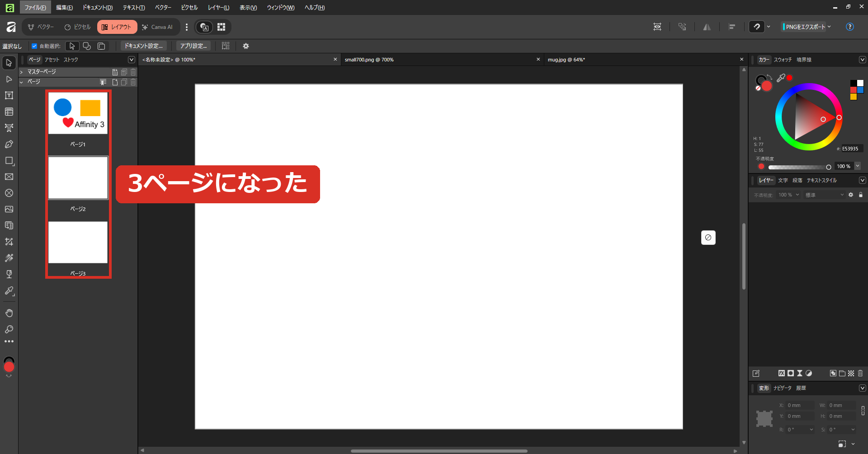
Task: Toggle the magnet snapping button
Action: click(757, 27)
